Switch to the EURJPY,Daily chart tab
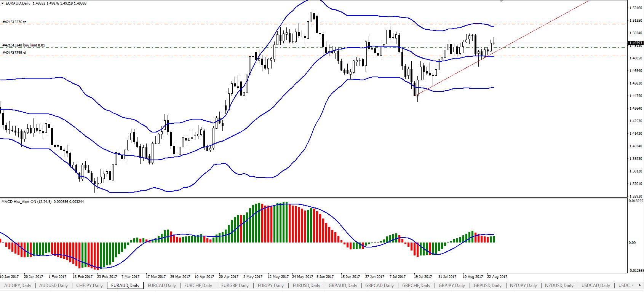Viewport: 644px width, 292px height. pos(271,286)
